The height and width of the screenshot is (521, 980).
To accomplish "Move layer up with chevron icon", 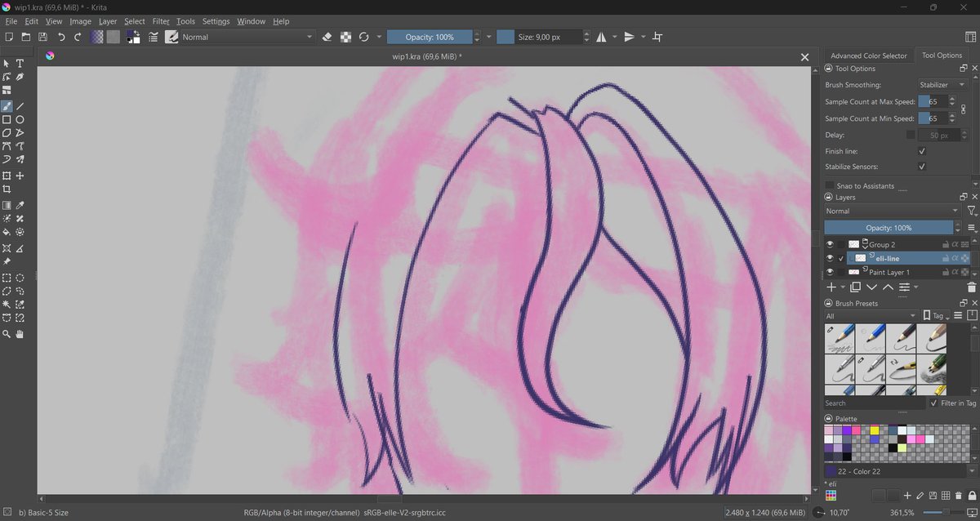I will pos(888,287).
